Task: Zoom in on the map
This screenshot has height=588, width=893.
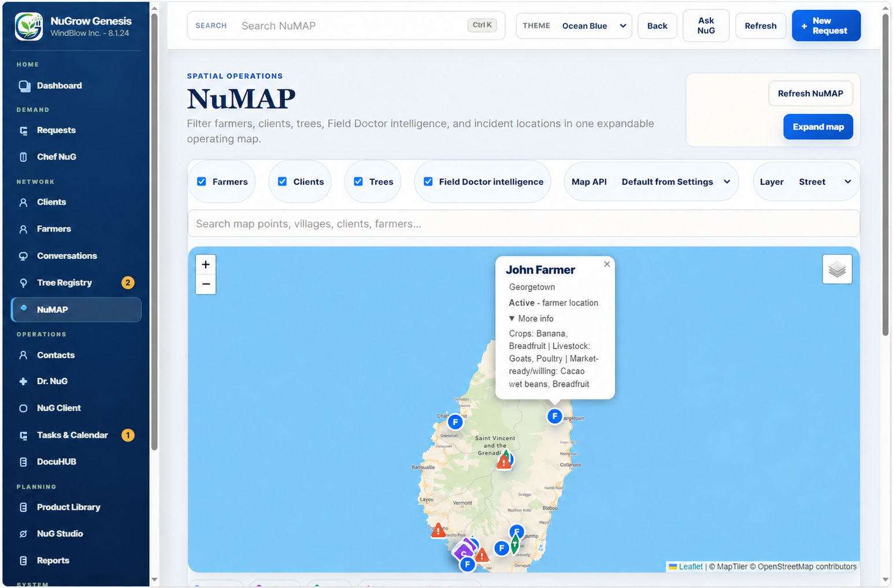Action: tap(206, 265)
